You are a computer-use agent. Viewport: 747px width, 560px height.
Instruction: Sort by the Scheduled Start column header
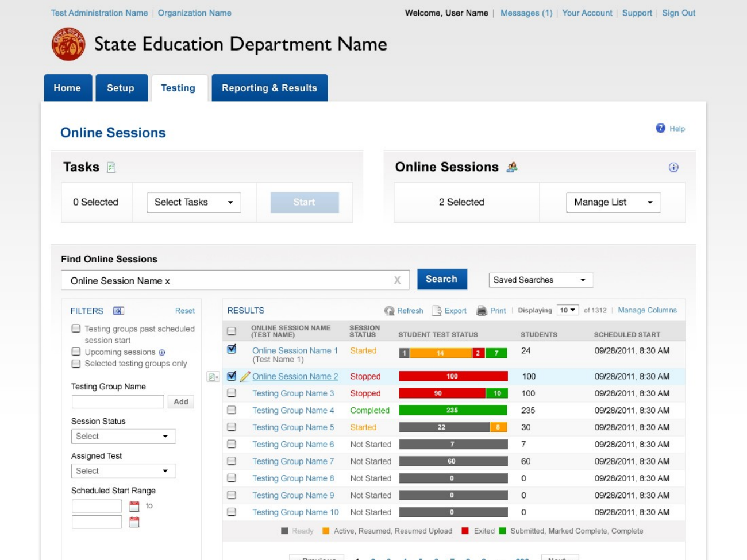627,334
